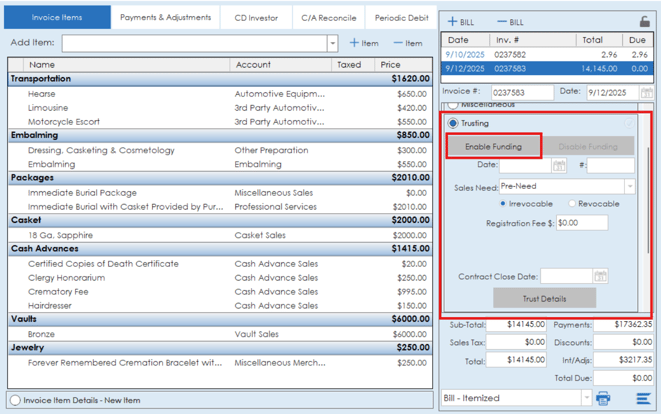This screenshot has width=661, height=414.
Task: Select the Irrevocable option
Action: click(503, 204)
